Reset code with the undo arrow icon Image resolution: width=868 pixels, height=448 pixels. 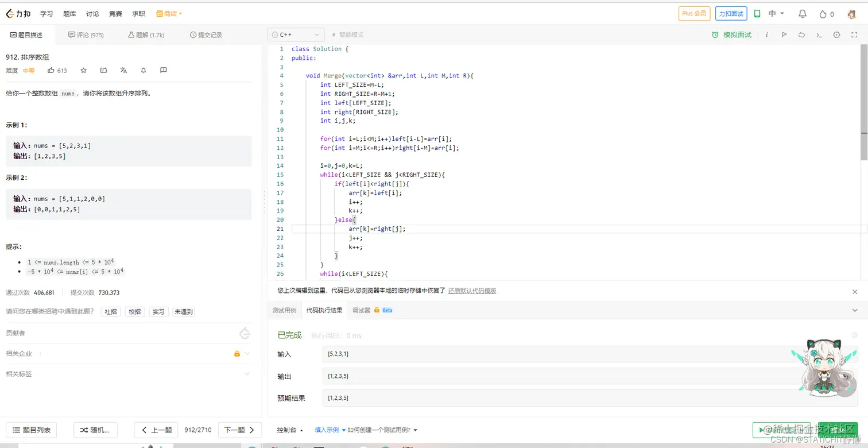[x=801, y=35]
